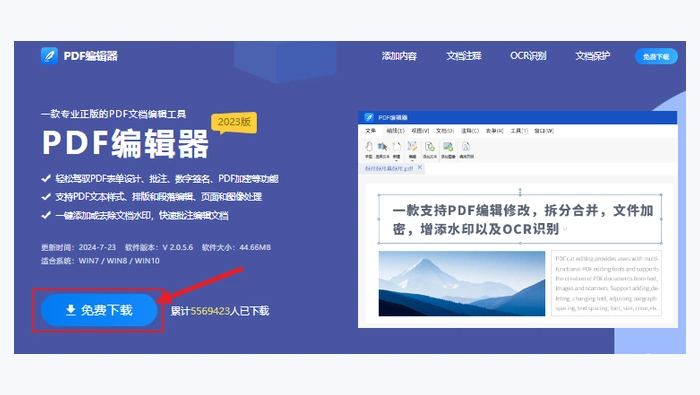Click the 累计5569423人已下载 text

pyautogui.click(x=220, y=311)
